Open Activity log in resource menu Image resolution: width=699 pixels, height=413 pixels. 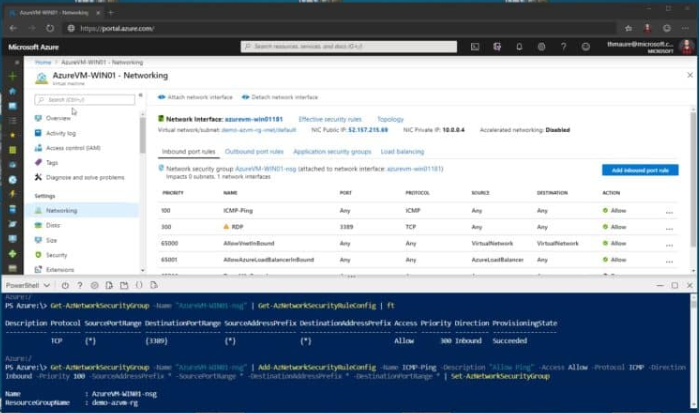pos(61,133)
